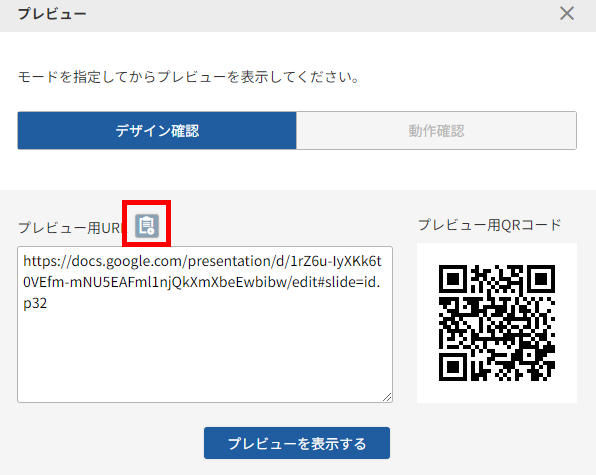The image size is (596, 475).
Task: Click the white QR code panel background
Action: click(x=497, y=391)
